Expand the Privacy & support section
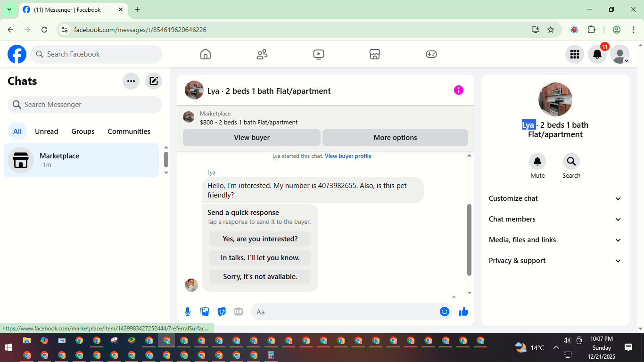This screenshot has width=644, height=362. 555,261
